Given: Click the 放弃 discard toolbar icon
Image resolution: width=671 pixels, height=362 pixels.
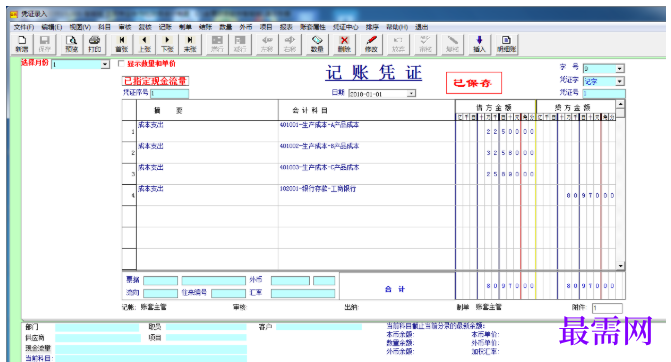Looking at the screenshot, I should coord(398,44).
